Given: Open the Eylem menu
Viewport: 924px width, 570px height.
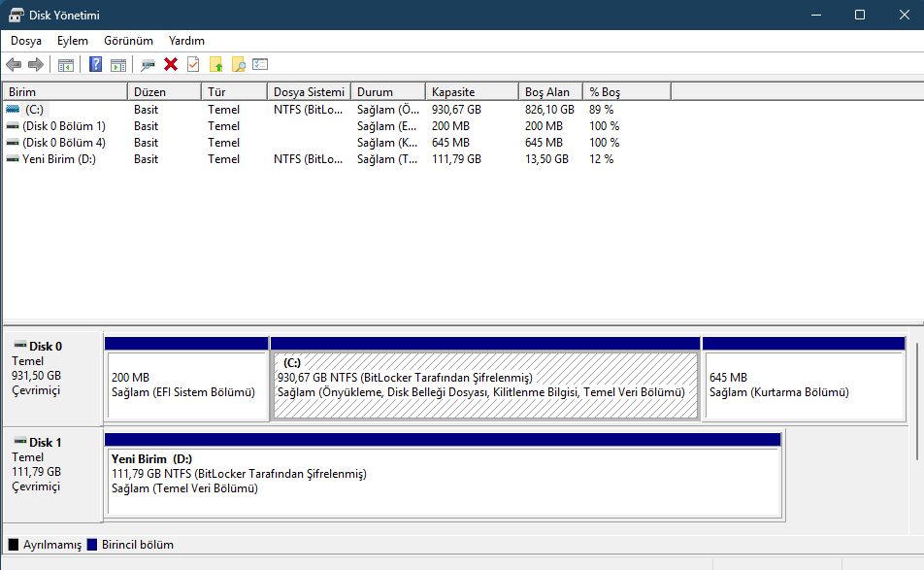Looking at the screenshot, I should point(72,41).
